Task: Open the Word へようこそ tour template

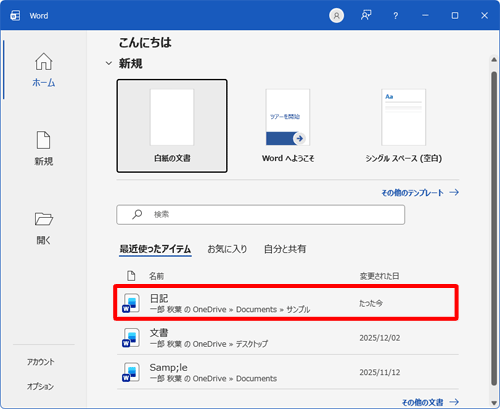Action: (288, 126)
